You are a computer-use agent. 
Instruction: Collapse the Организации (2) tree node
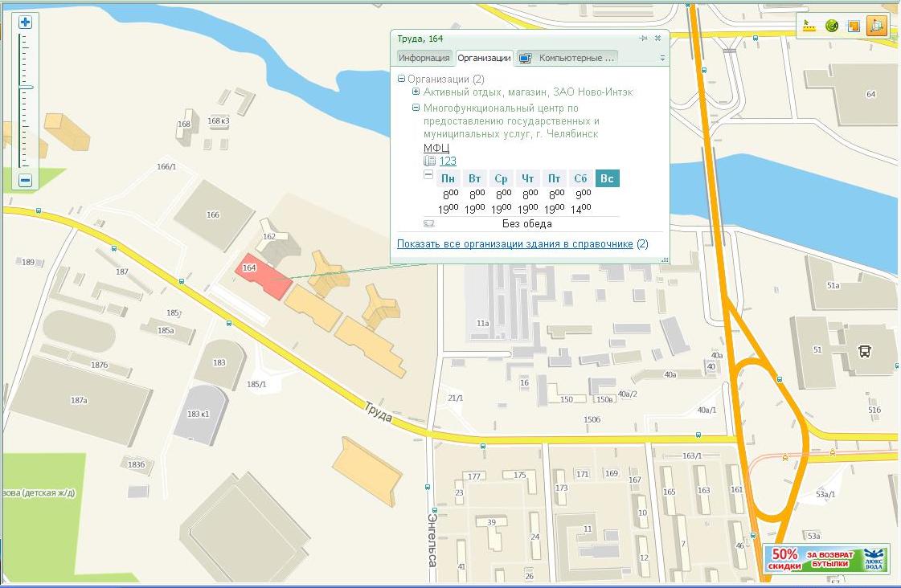click(x=401, y=79)
